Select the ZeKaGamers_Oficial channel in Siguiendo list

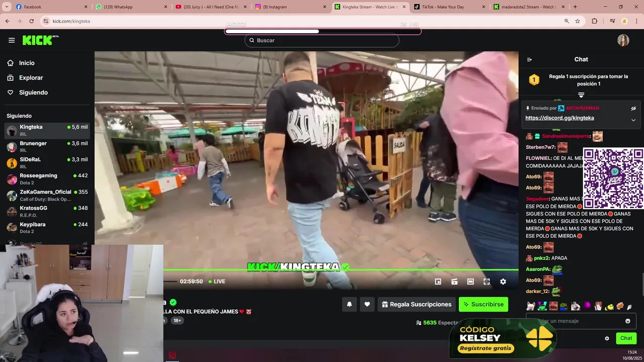click(47, 196)
